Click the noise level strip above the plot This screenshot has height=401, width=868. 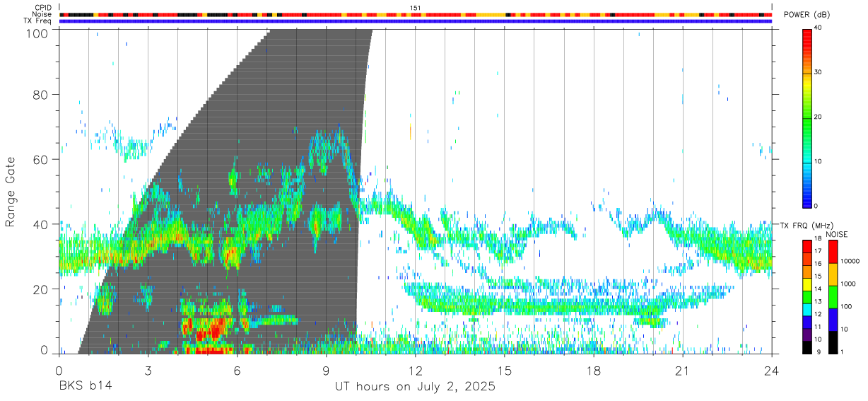(416, 14)
